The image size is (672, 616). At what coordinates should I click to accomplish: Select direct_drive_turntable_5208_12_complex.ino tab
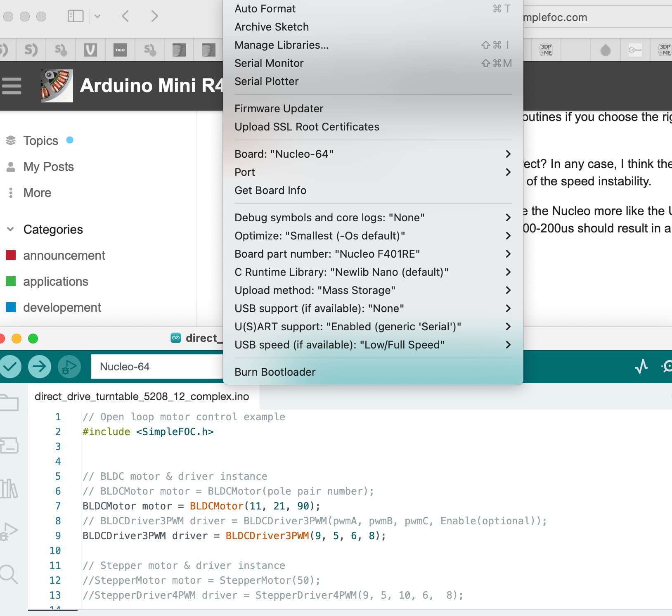click(142, 396)
